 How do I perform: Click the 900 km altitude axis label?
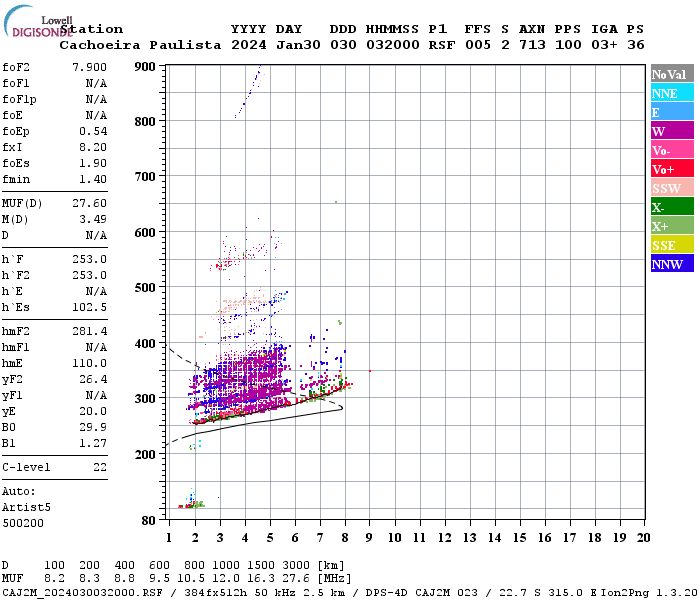(x=145, y=67)
